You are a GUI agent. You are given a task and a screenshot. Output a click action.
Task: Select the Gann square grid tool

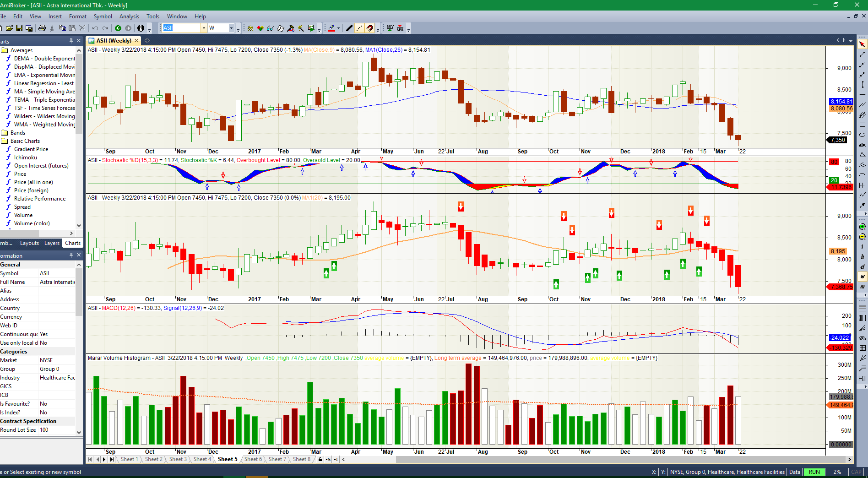click(x=863, y=348)
